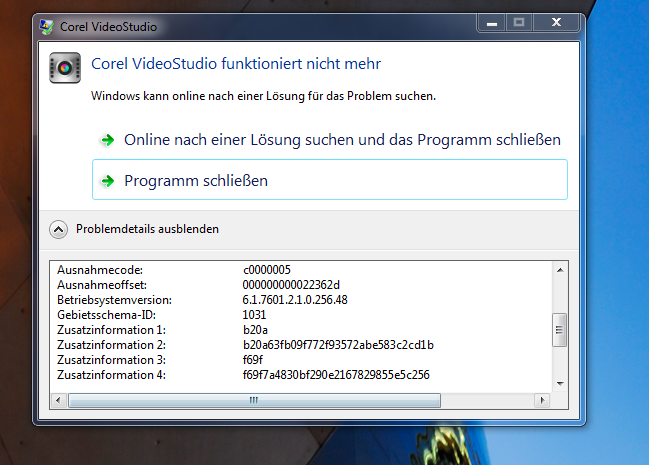Image resolution: width=649 pixels, height=465 pixels.
Task: Click the horizontal scrollbar thumb
Action: pyautogui.click(x=254, y=400)
